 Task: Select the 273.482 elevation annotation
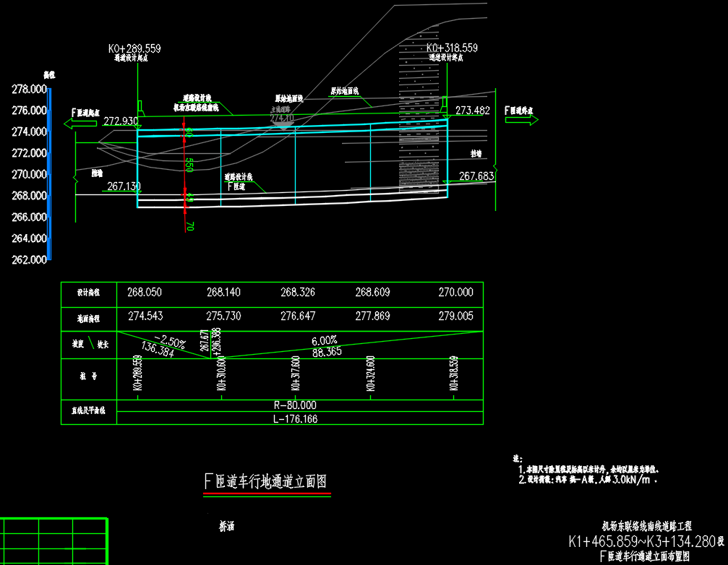[473, 111]
